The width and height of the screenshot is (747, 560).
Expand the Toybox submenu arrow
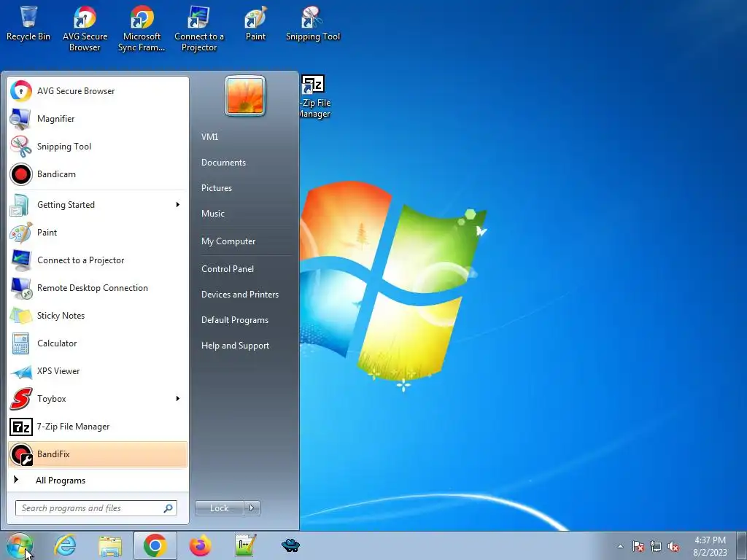coord(178,399)
